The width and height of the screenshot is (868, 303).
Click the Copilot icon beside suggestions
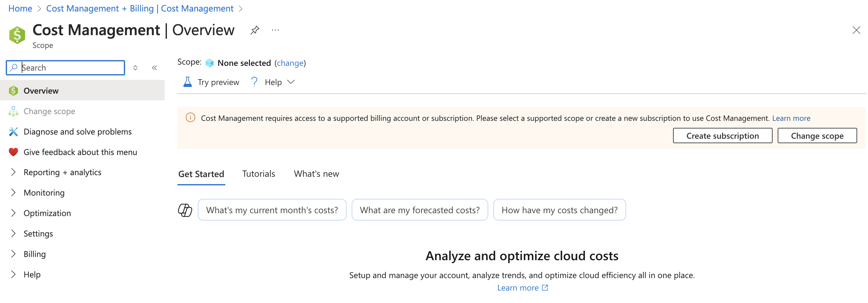point(185,210)
